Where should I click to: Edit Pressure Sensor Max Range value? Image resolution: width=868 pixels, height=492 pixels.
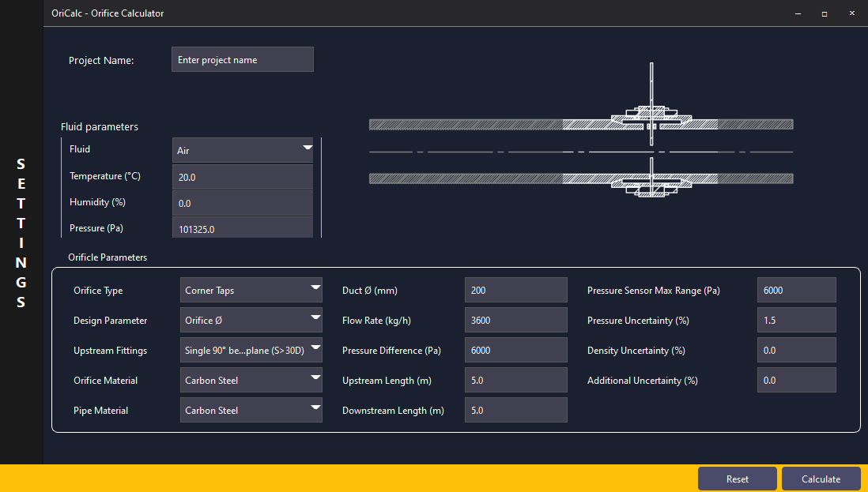[796, 290]
